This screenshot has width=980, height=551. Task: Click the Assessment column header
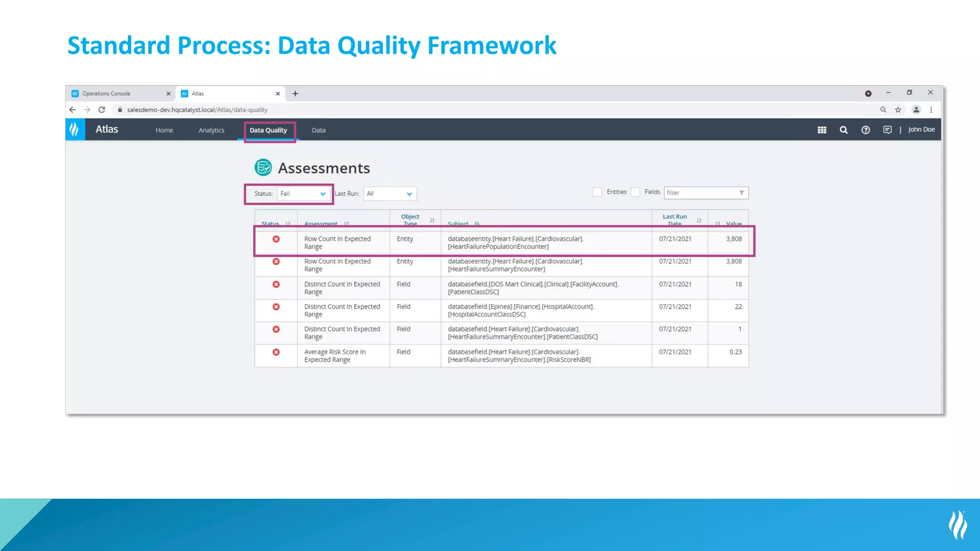pos(321,223)
